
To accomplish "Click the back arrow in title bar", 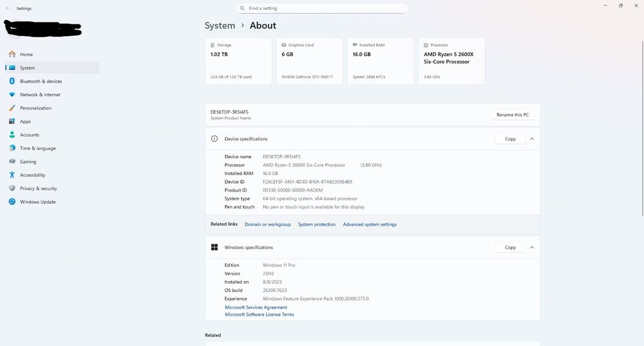I will [8, 8].
